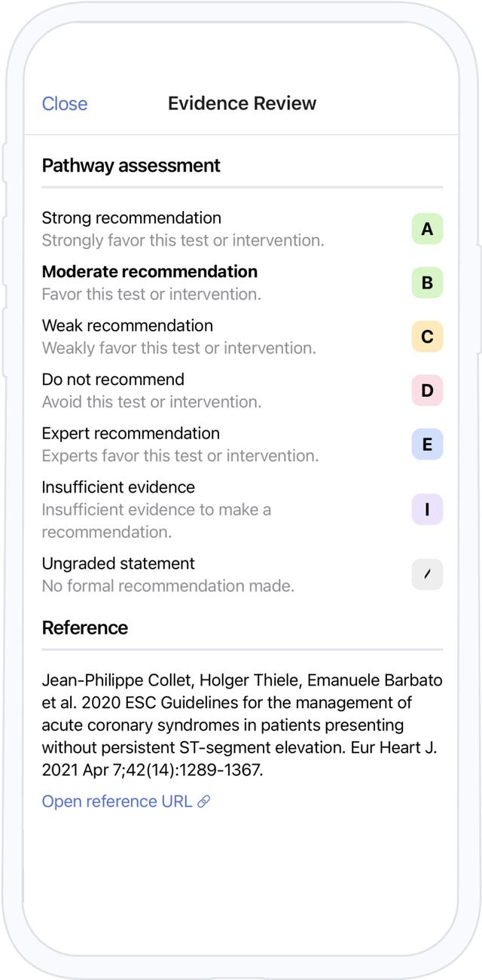Tap the gray ungraded slash badge
The height and width of the screenshot is (980, 482).
427,574
